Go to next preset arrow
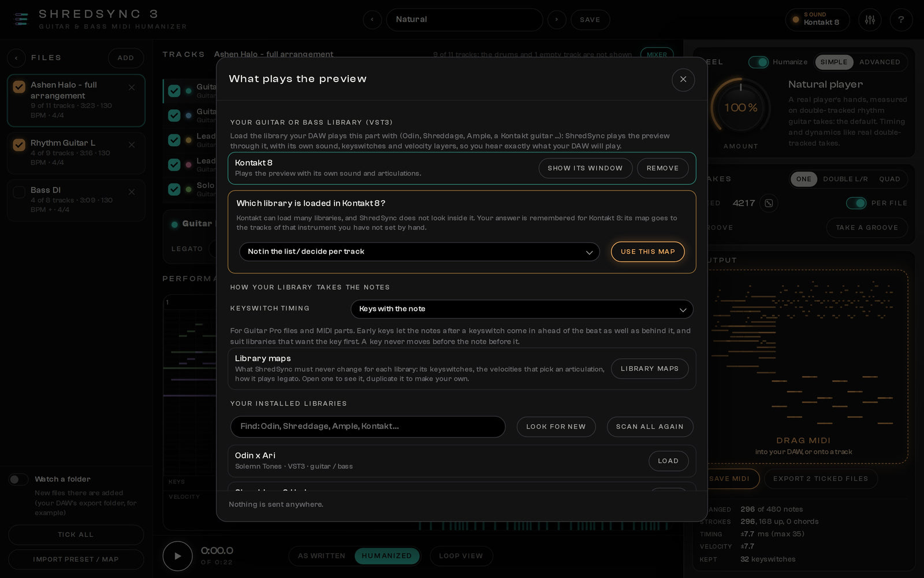This screenshot has height=578, width=924. 557,20
